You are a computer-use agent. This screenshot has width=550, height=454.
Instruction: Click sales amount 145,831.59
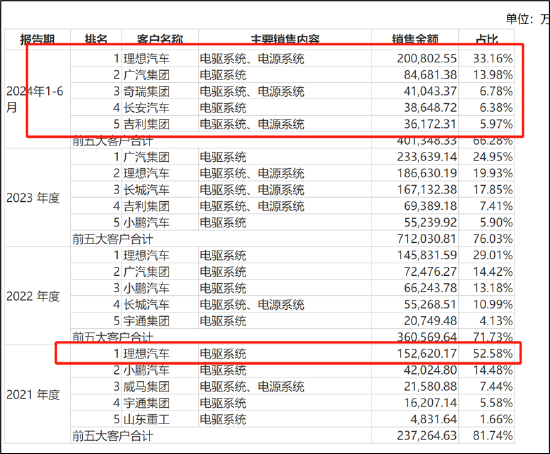[x=427, y=255]
